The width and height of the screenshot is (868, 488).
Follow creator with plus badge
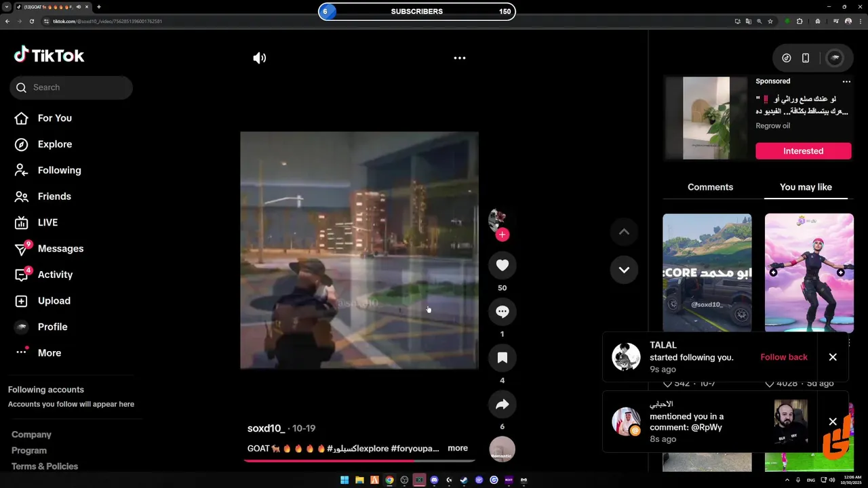[x=502, y=235]
